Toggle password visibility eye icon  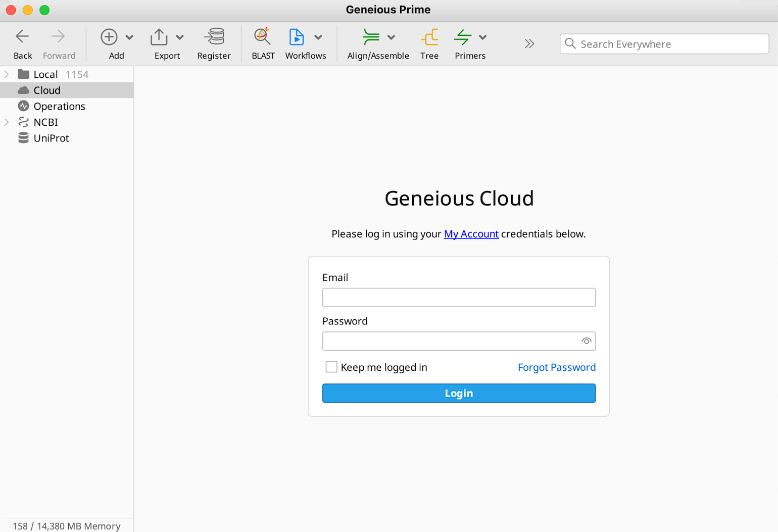pyautogui.click(x=586, y=341)
